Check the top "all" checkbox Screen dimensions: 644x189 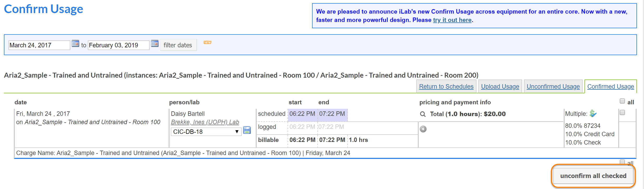(622, 101)
